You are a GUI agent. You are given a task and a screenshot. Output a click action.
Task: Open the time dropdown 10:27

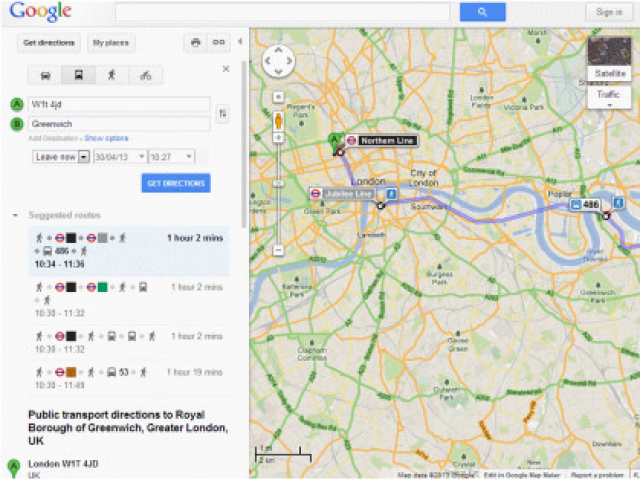pos(171,157)
